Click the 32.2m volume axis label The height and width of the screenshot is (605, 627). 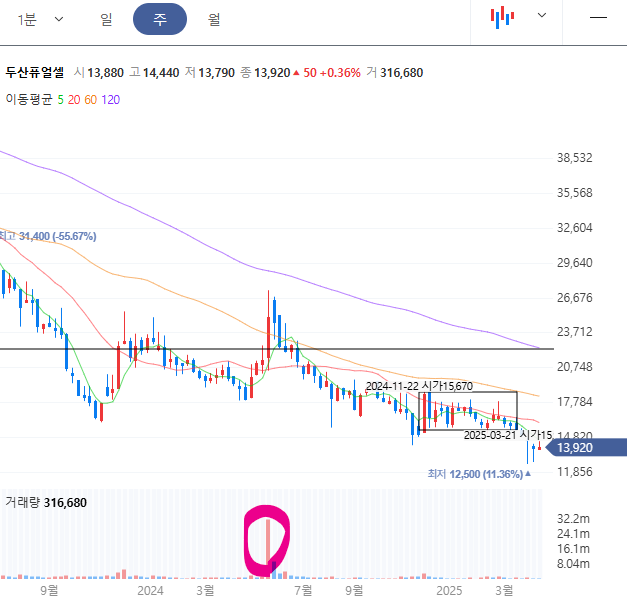click(573, 519)
